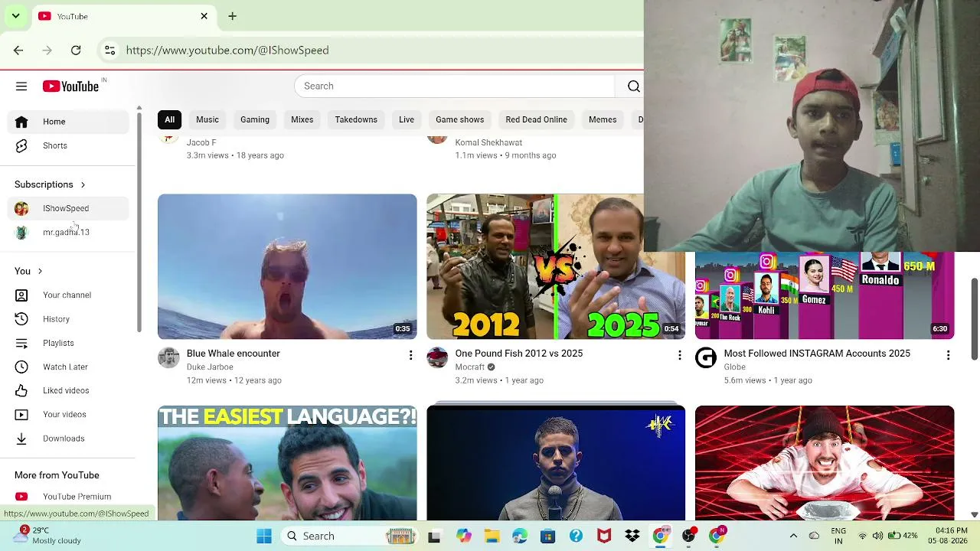Open Shorts from the sidebar
The image size is (980, 551).
(69, 145)
